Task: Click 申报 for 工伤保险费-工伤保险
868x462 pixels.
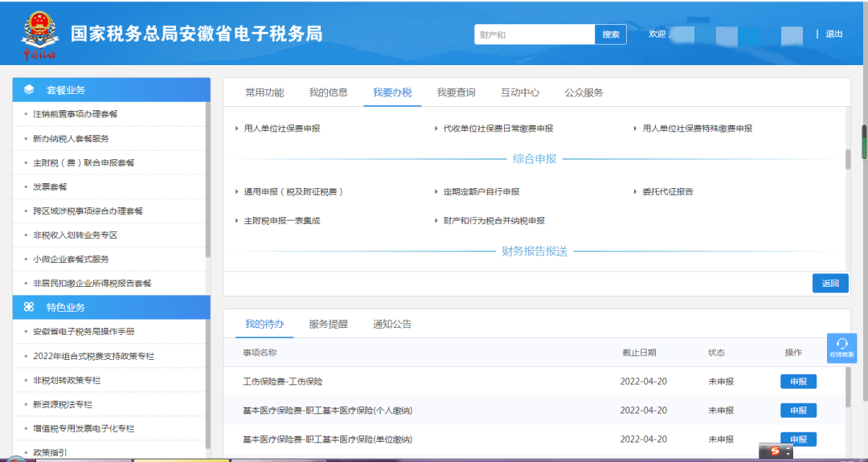Action: 798,382
